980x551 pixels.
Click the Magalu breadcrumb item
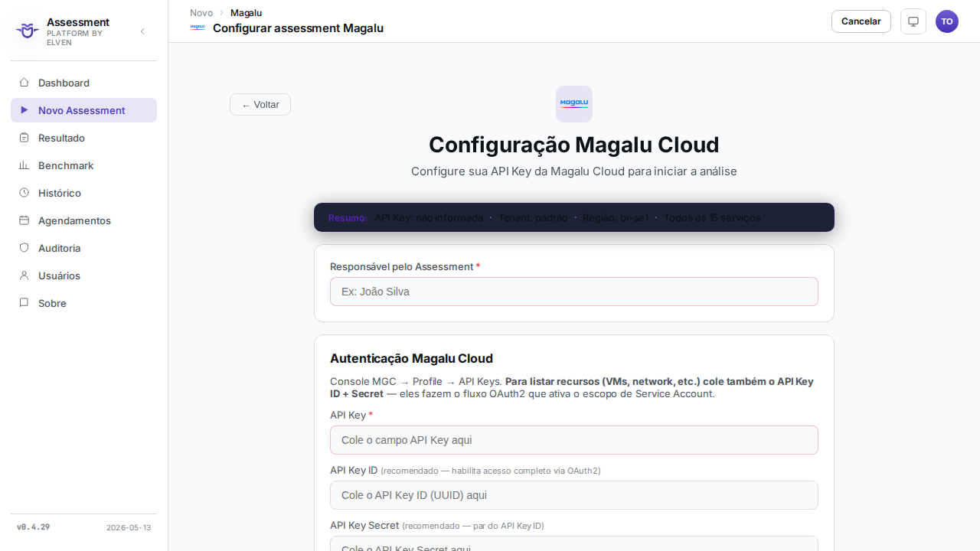tap(246, 13)
